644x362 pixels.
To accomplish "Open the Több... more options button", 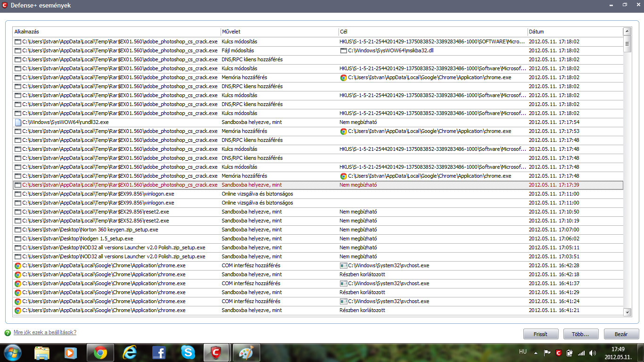I will [x=581, y=334].
